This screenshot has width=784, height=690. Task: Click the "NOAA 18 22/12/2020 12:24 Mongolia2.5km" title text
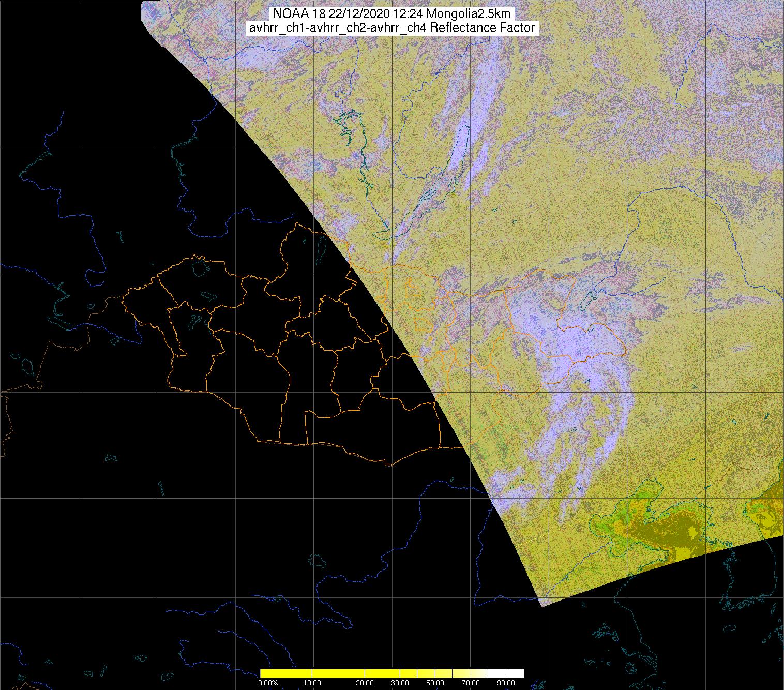pos(391,14)
